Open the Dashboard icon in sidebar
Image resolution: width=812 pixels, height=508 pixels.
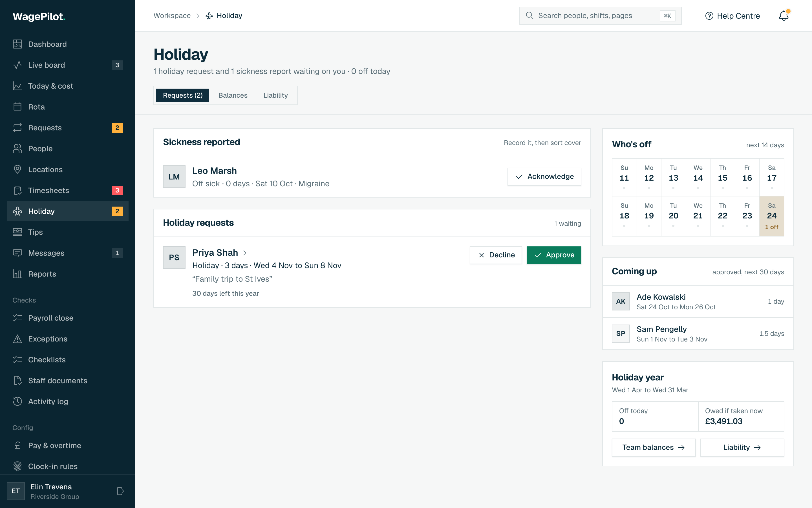(x=17, y=44)
